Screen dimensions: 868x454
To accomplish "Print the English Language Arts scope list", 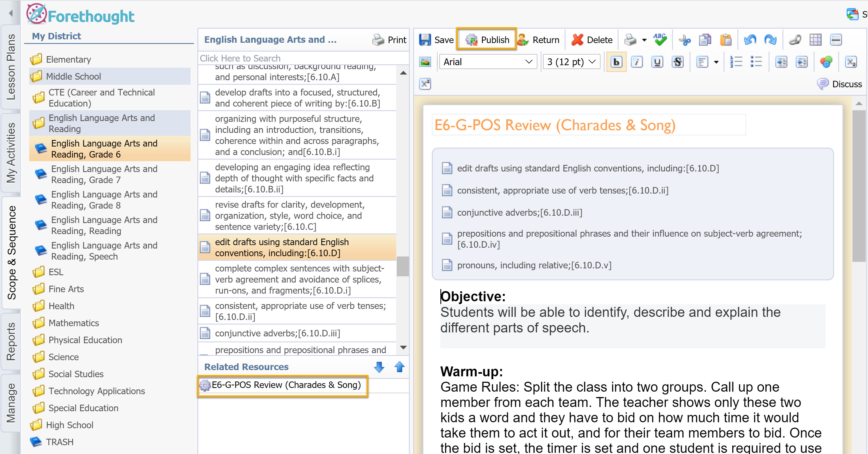I will click(389, 40).
